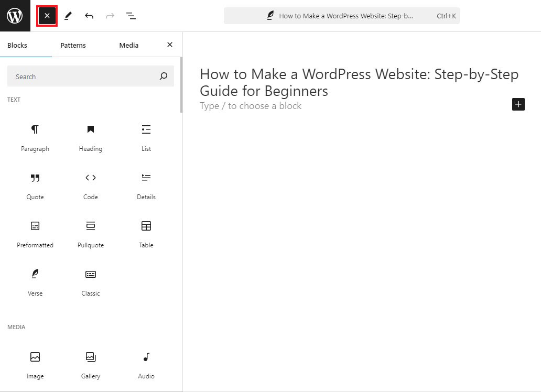Screen dimensions: 541x392
Task: Insert a Gallery block
Action: click(90, 365)
